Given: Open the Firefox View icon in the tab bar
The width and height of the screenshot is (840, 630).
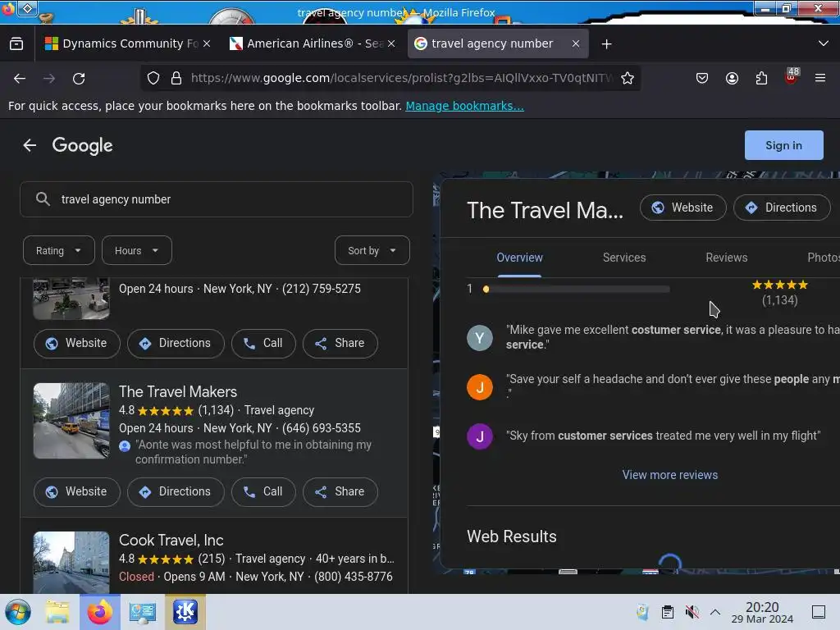Looking at the screenshot, I should [x=16, y=44].
